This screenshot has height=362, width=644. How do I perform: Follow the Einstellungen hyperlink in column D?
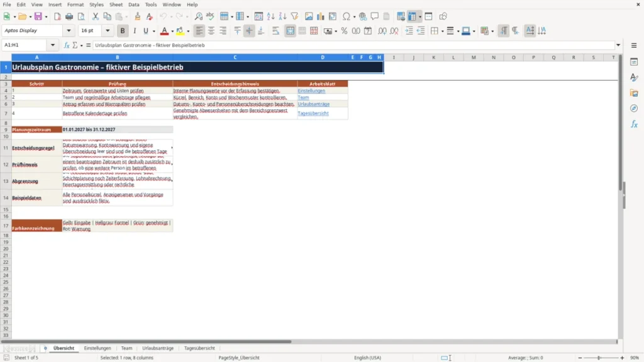pos(311,90)
